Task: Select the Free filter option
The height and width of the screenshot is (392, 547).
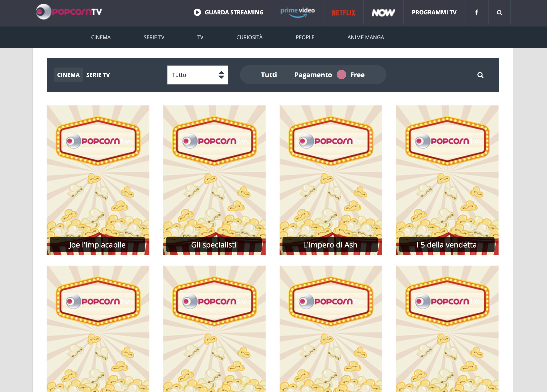Action: 357,75
